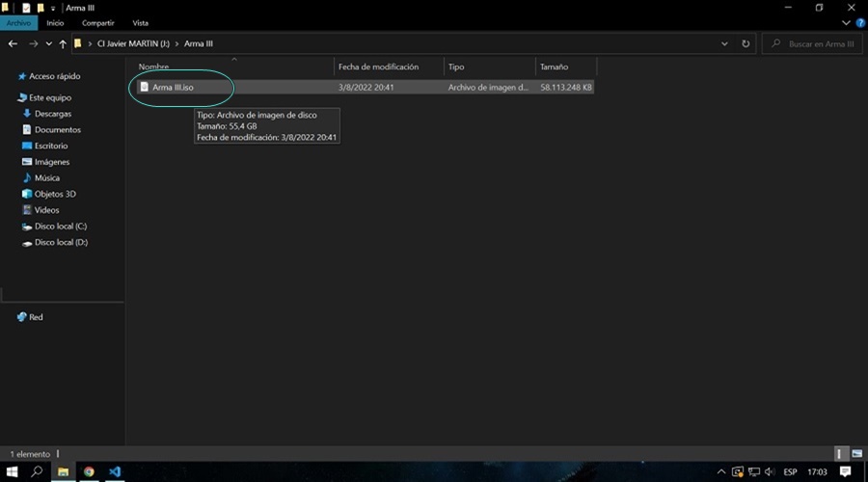868x482 pixels.
Task: Go back with the back arrow
Action: (13, 43)
